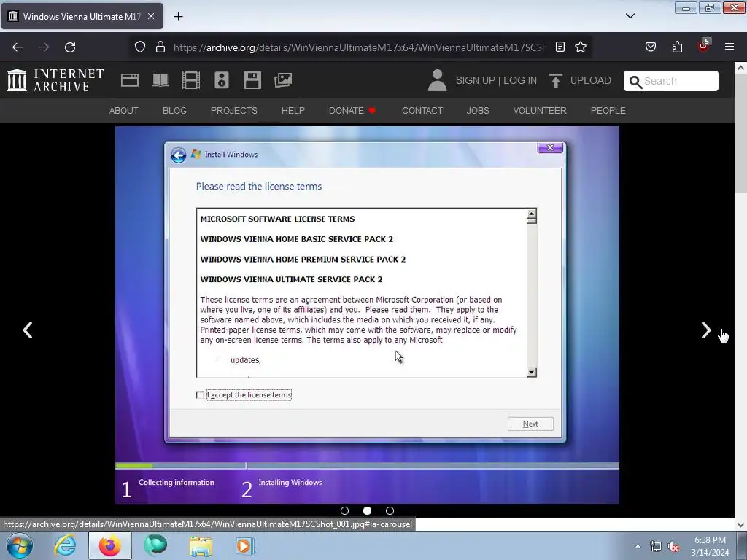Open the Images icon in header
Image resolution: width=747 pixels, height=560 pixels.
(x=283, y=80)
